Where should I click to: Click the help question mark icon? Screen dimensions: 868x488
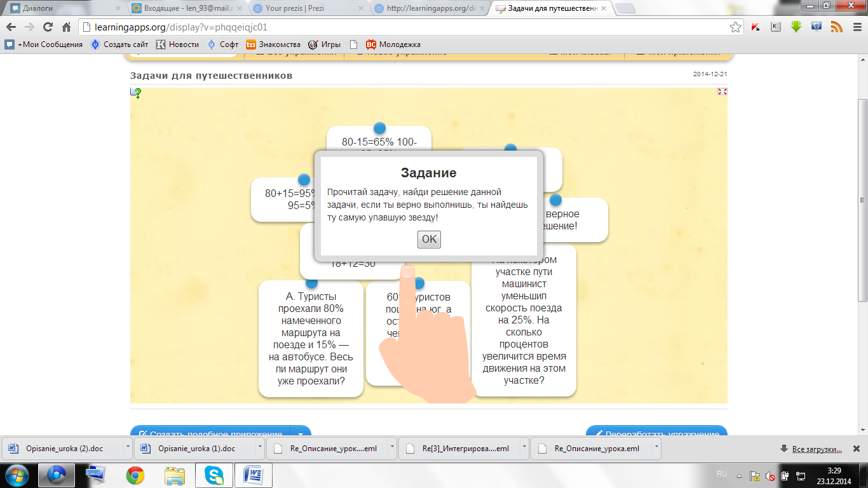click(x=136, y=93)
